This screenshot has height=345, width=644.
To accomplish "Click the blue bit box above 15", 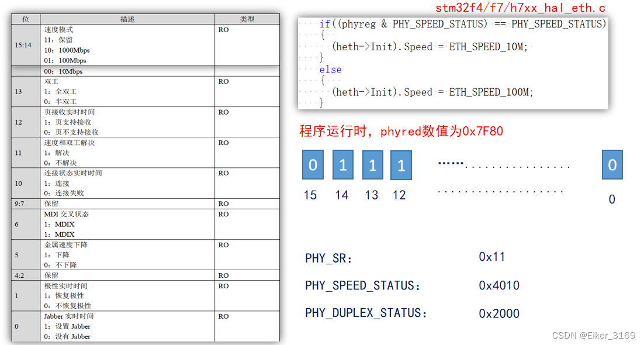I will [313, 165].
